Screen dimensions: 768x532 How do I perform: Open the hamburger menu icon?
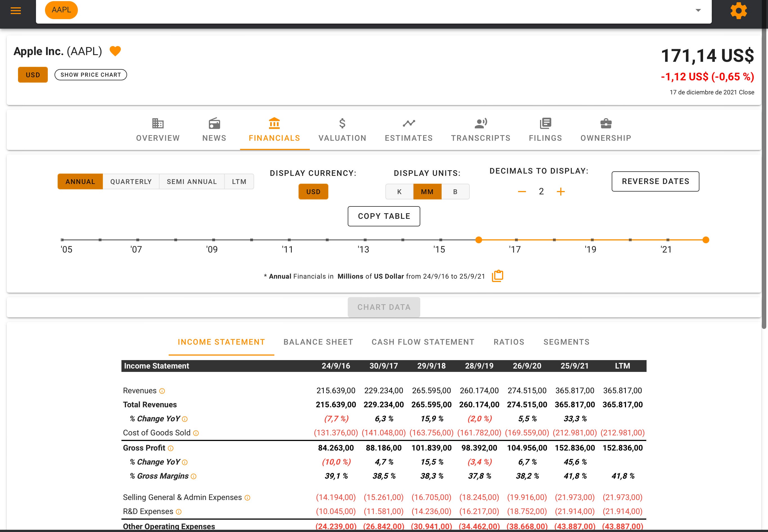point(16,11)
